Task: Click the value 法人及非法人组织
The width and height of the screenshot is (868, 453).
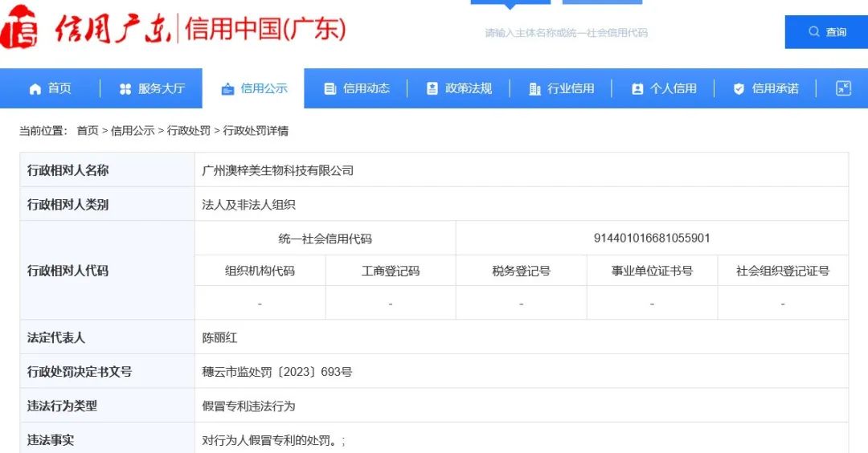Action: click(x=248, y=205)
